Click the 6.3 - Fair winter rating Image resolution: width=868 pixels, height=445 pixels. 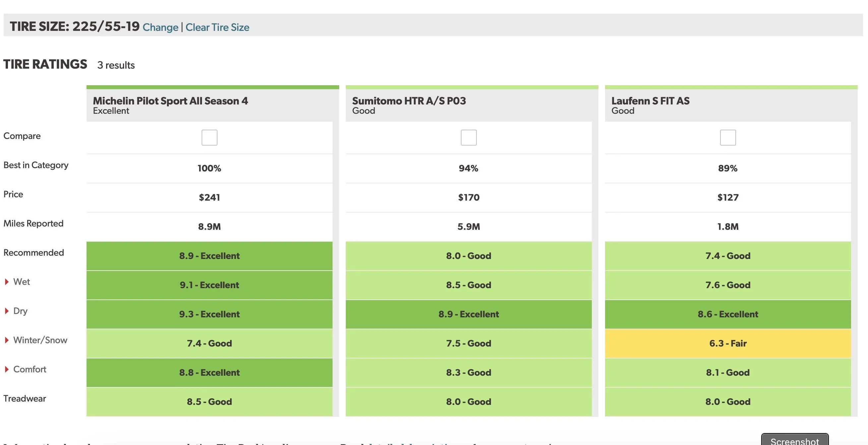point(728,344)
